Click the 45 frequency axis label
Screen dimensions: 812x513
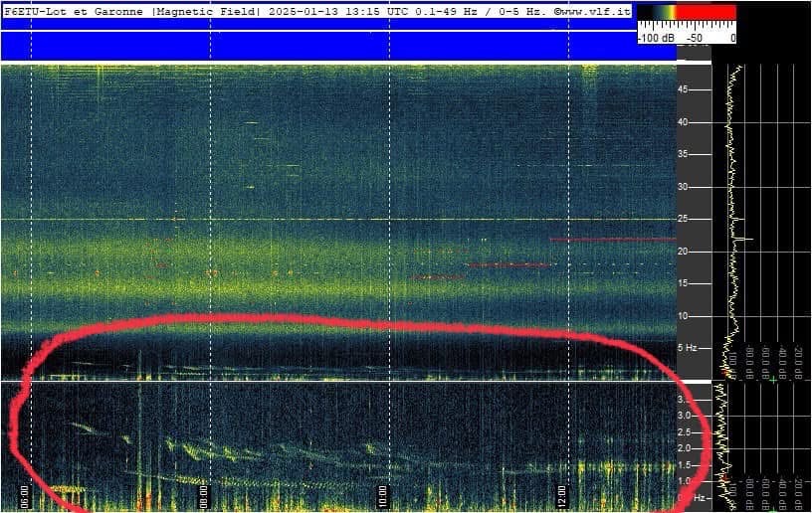pyautogui.click(x=684, y=89)
